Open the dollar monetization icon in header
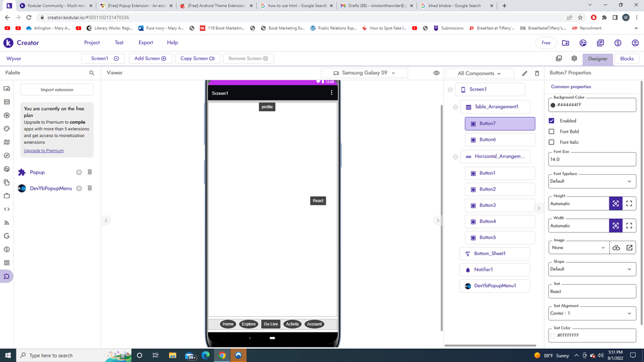 click(618, 43)
